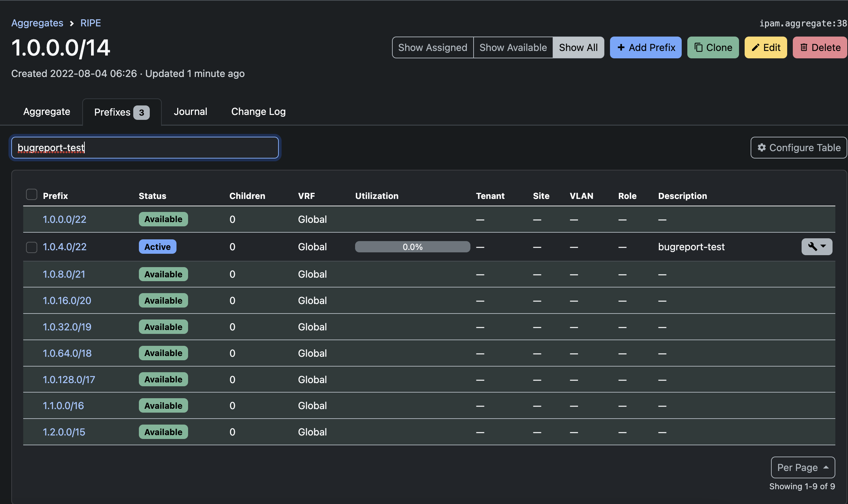Edit the aggregate via the pencil icon
This screenshot has width=848, height=504.
click(x=766, y=47)
